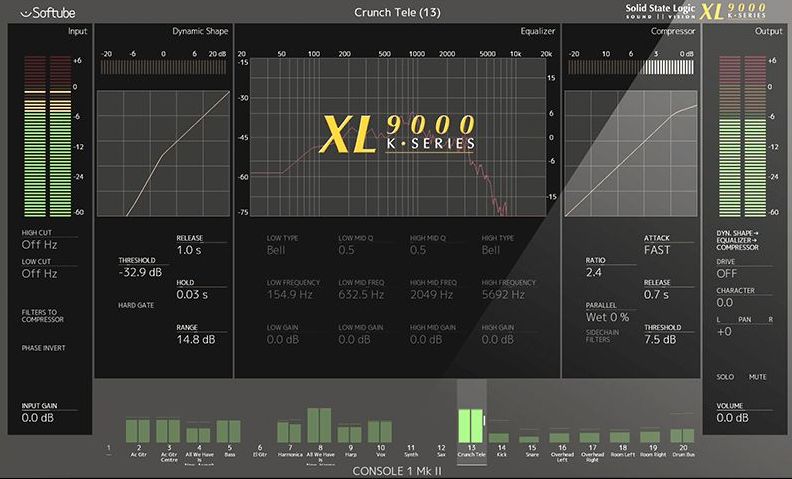Select channel 10 Vox
792x479 pixels.
pos(380,438)
